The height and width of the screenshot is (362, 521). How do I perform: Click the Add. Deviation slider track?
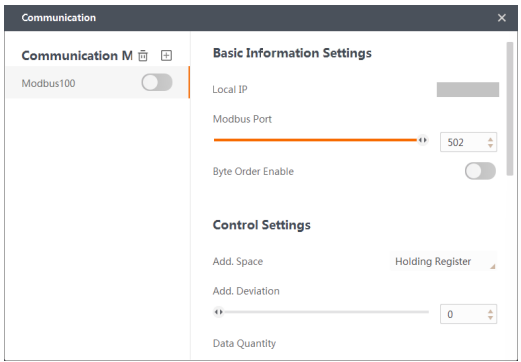(x=321, y=312)
